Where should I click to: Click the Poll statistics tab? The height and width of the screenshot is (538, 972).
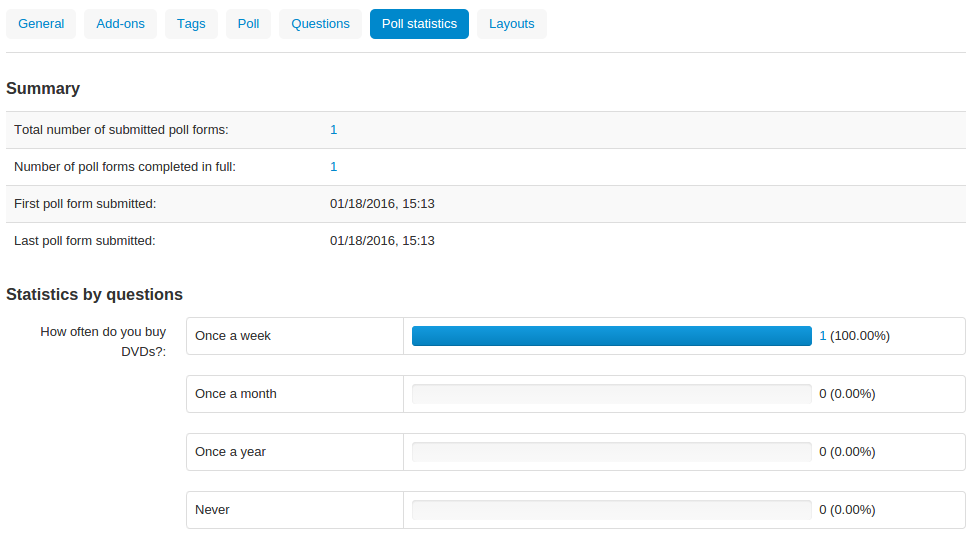point(419,24)
